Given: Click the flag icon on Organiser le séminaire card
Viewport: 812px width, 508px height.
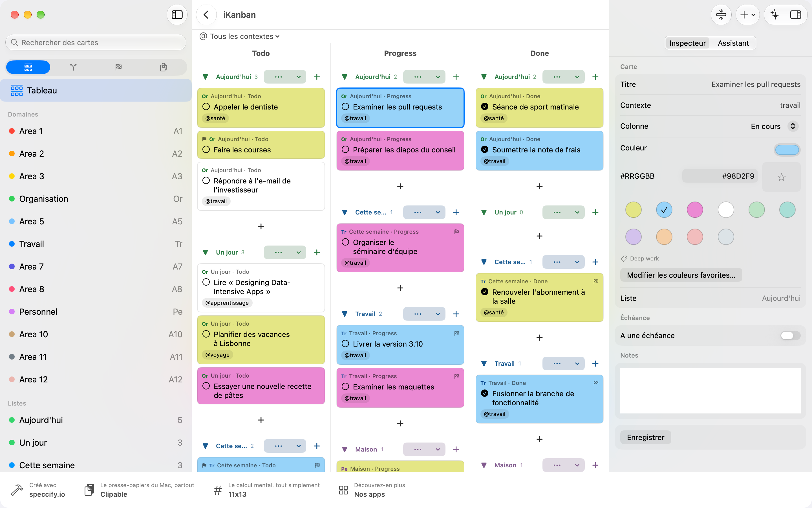Looking at the screenshot, I should coord(456,231).
